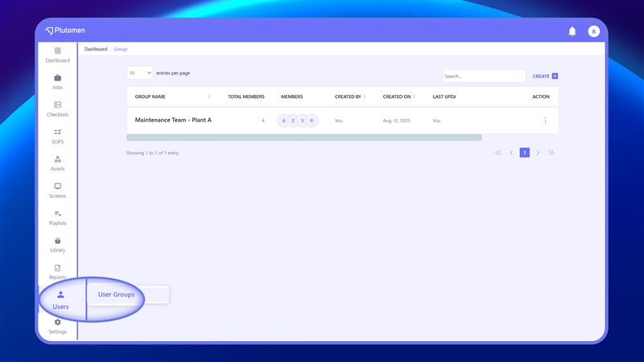This screenshot has height=362, width=644.
Task: Open Settings from the sidebar
Action: click(x=57, y=327)
